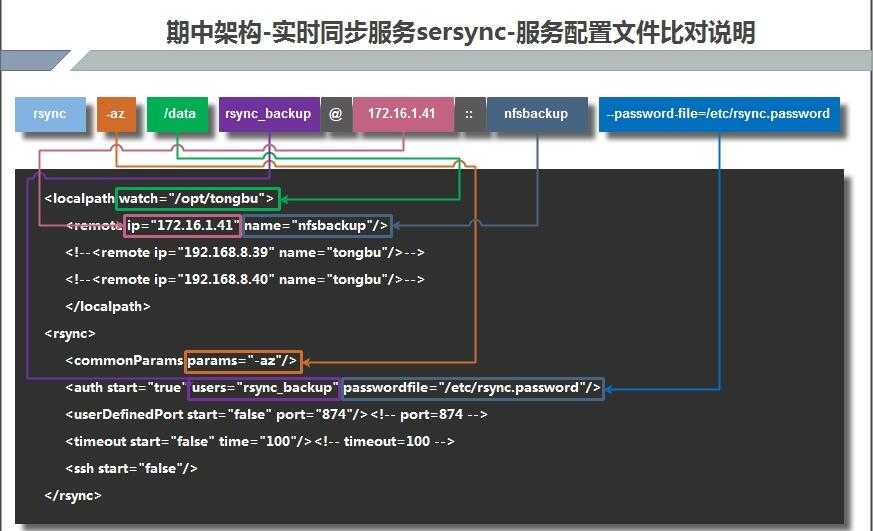The width and height of the screenshot is (873, 531).
Task: Click the gray '::' separator box
Action: [469, 114]
